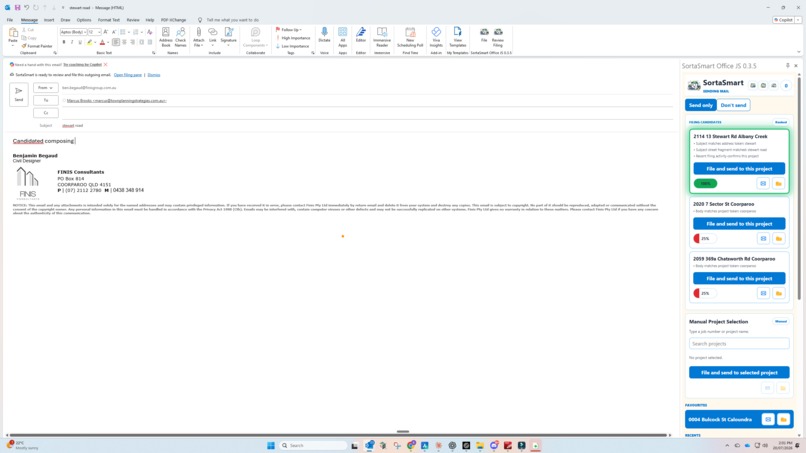Image resolution: width=806 pixels, height=453 pixels.
Task: Open Immersive Reader
Action: [x=382, y=37]
